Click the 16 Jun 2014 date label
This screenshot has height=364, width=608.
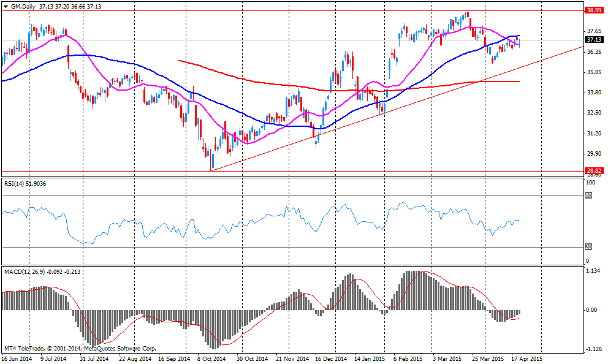(x=17, y=359)
